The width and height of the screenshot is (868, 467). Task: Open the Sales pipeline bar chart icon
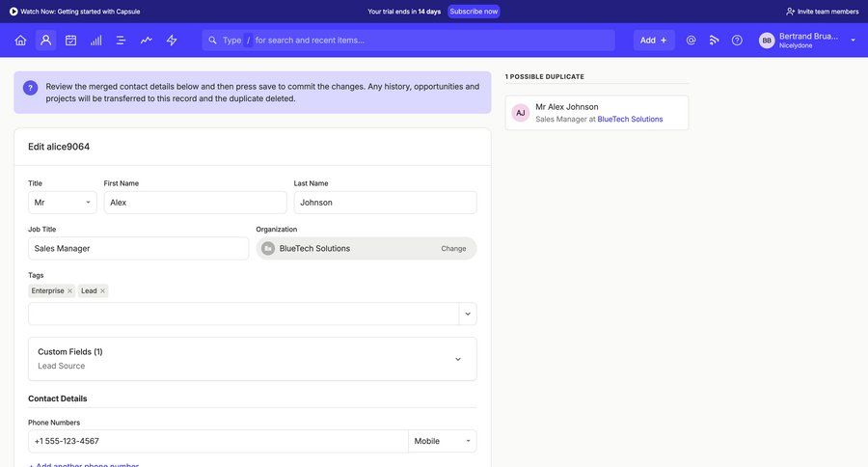pos(95,41)
